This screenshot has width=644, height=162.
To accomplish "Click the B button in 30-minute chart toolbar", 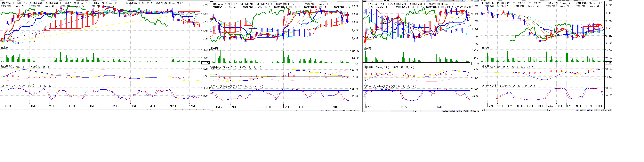I will point(472,111).
